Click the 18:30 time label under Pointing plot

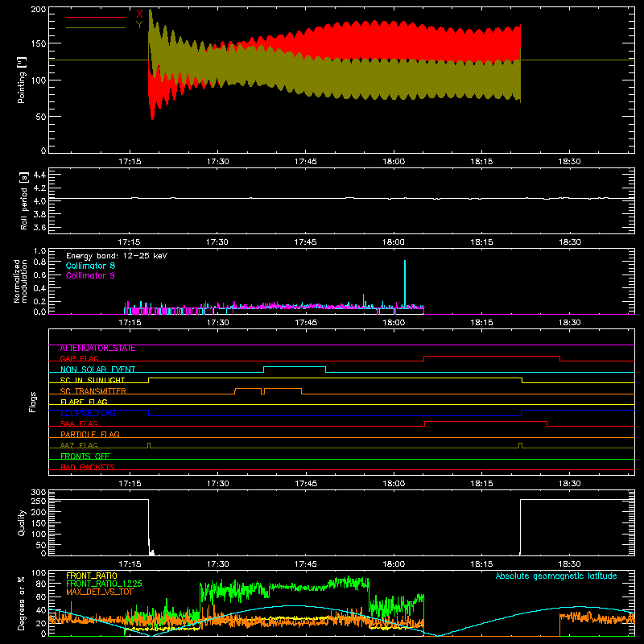tap(569, 162)
